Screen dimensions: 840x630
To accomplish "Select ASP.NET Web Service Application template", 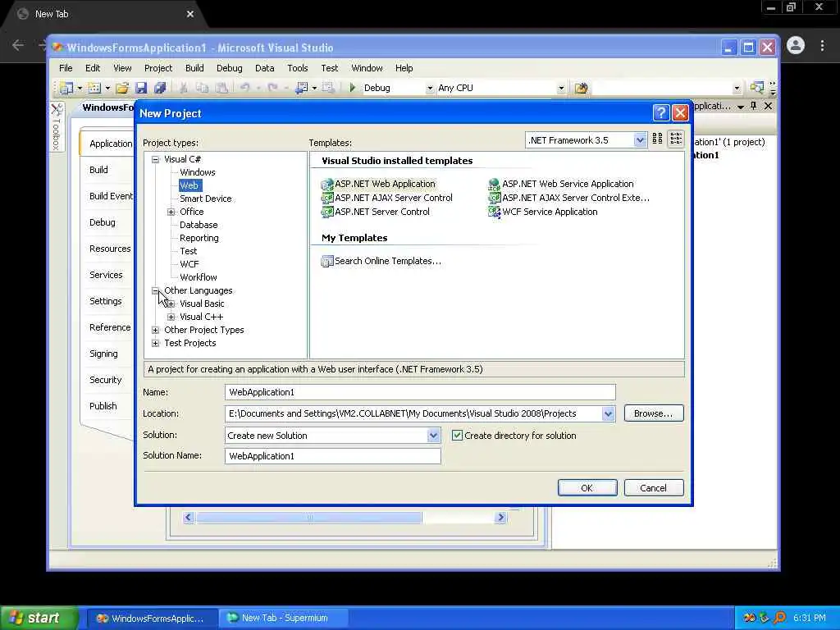I will (561, 184).
